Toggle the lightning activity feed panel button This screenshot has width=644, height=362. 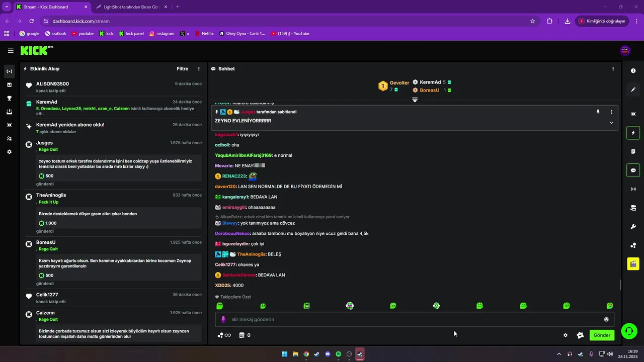633,133
